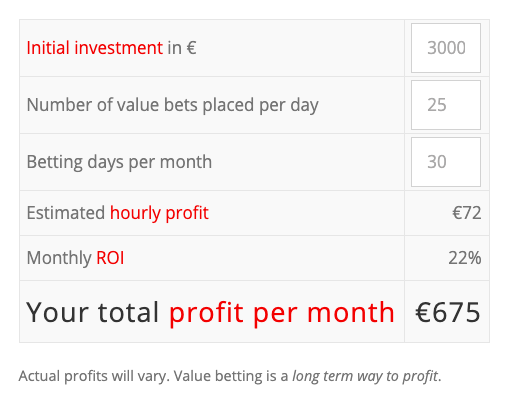Click the 'Actual profits will vary' sentence
Image resolution: width=515 pixels, height=399 pixels.
click(x=94, y=376)
